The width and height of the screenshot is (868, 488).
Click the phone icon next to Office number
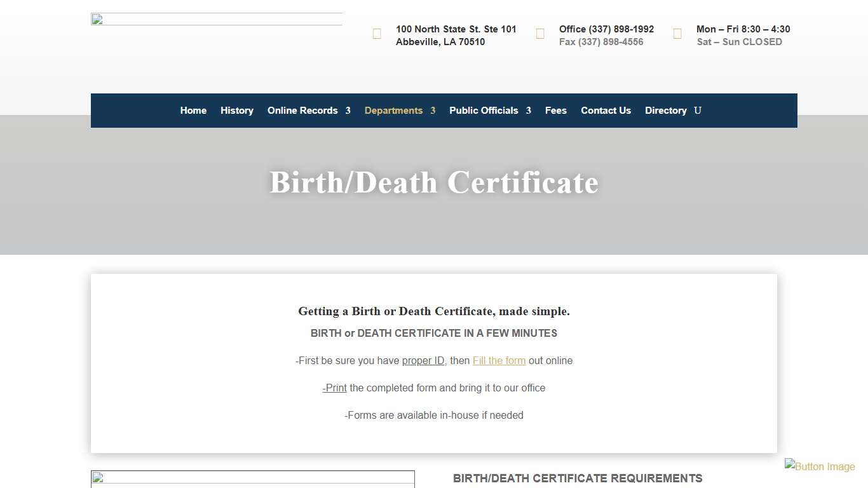[x=539, y=34]
